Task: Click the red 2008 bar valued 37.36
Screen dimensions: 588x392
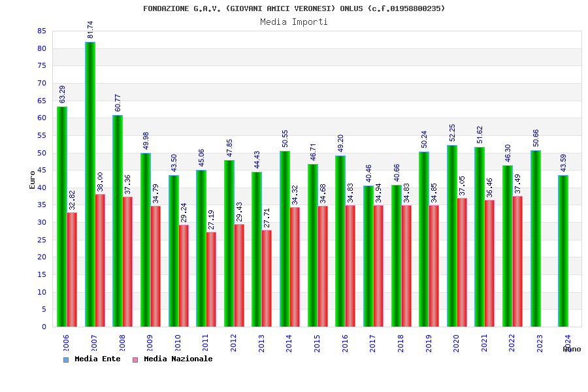Action: [x=127, y=261]
